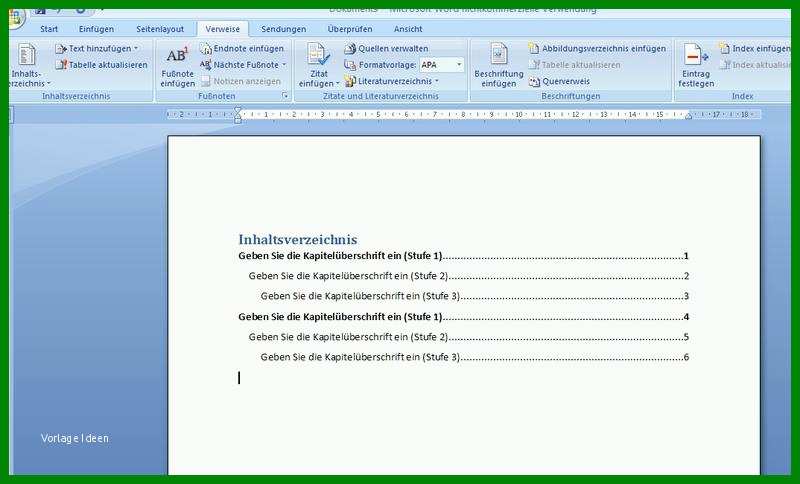The height and width of the screenshot is (484, 800).
Task: Switch to the Start tab
Action: pos(49,29)
